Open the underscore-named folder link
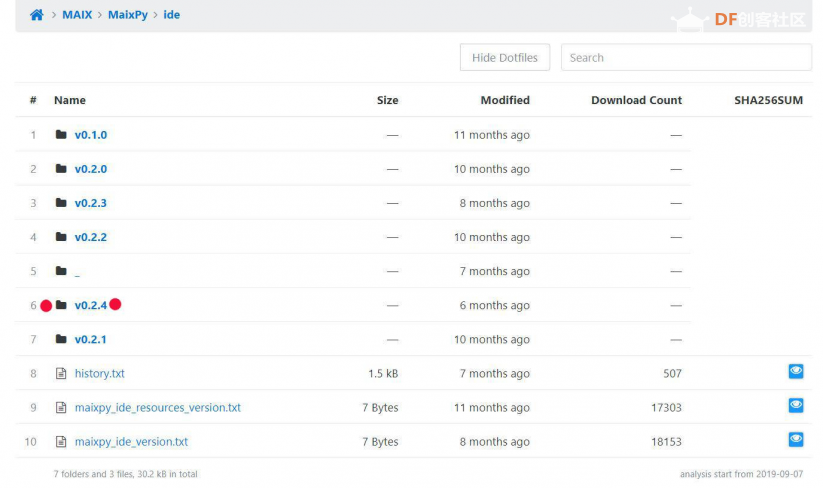This screenshot has height=488, width=823. pyautogui.click(x=77, y=273)
